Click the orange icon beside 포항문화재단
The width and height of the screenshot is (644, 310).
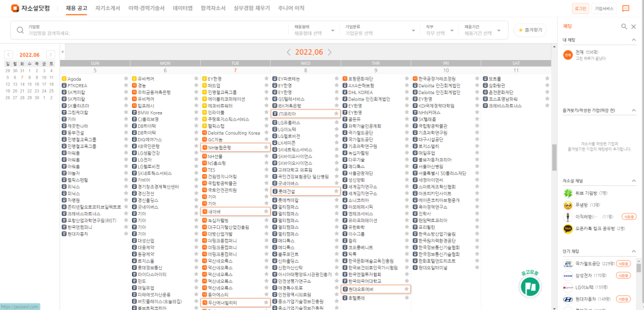tap(345, 79)
